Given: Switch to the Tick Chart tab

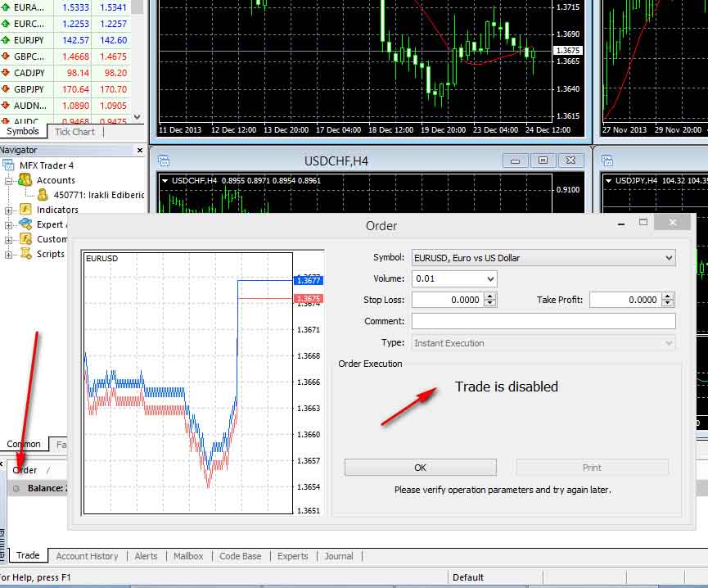Looking at the screenshot, I should (75, 132).
